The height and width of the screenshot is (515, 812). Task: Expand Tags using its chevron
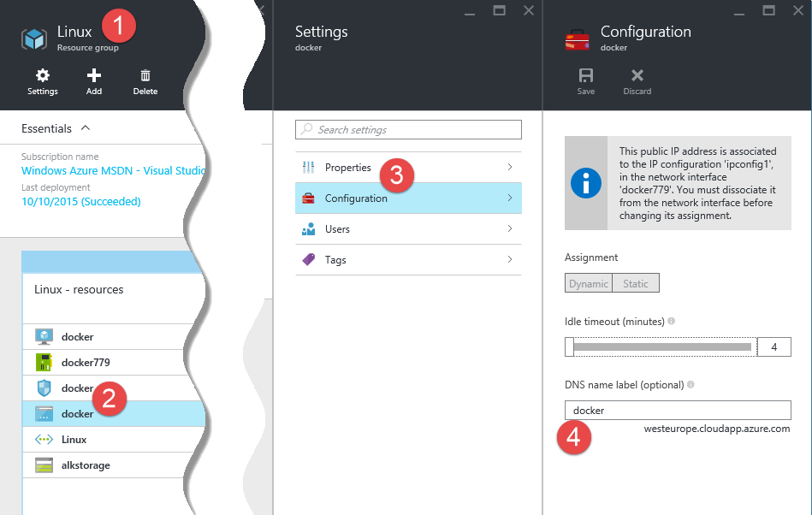click(510, 259)
